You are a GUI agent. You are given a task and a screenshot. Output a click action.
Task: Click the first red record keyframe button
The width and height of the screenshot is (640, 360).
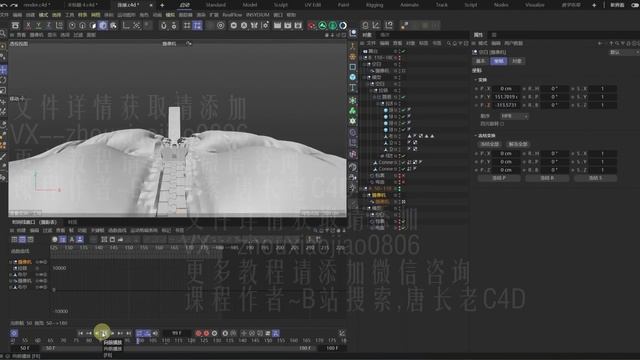pyautogui.click(x=198, y=333)
